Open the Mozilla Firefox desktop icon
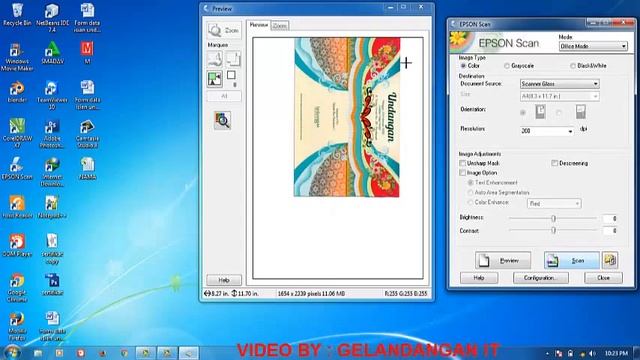 click(17, 326)
